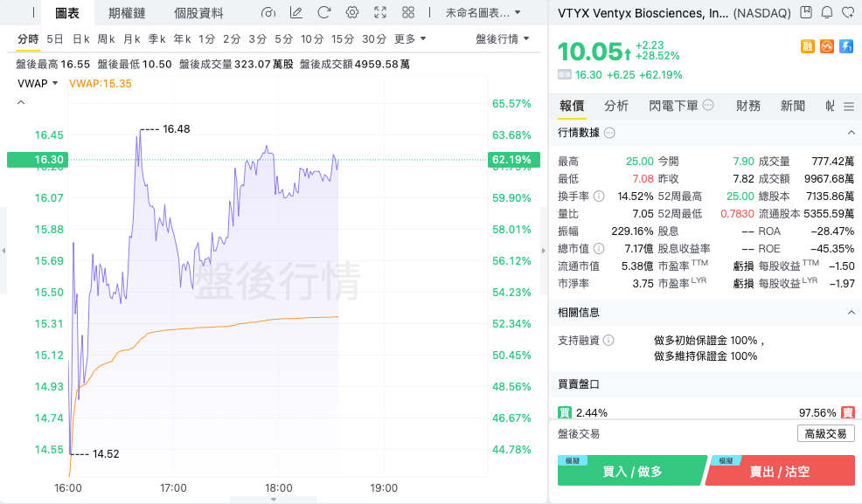Open the 更多 timeframes dropdown

pos(410,39)
